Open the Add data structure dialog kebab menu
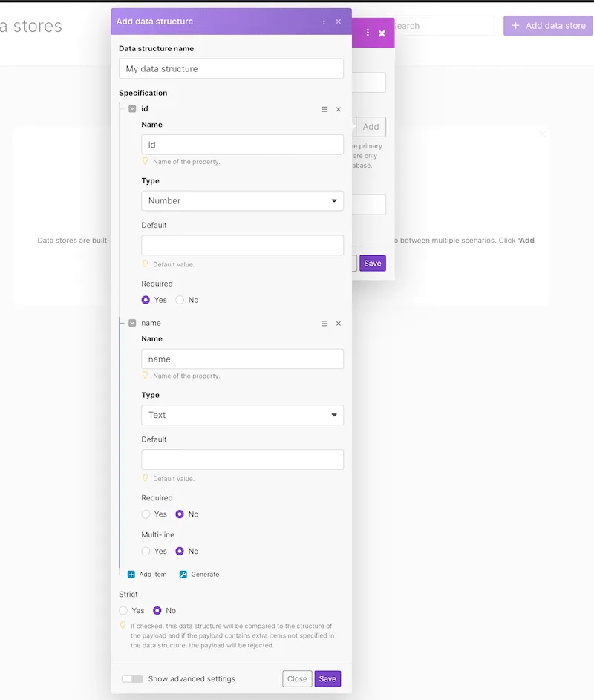Screen dimensions: 594x700 coord(324,22)
